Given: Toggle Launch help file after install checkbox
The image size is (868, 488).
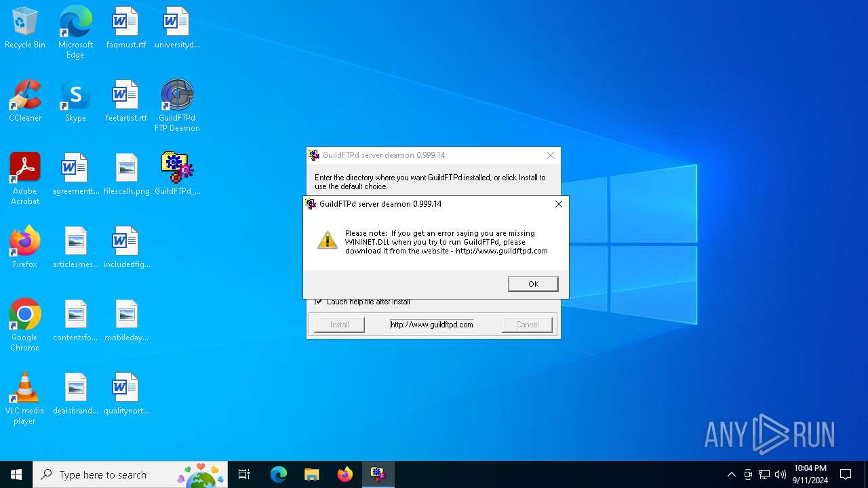Looking at the screenshot, I should 319,302.
